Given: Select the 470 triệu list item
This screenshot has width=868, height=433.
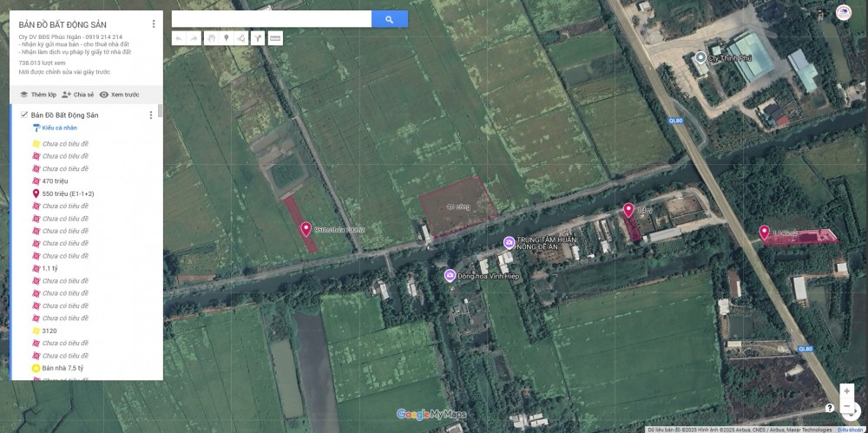Looking at the screenshot, I should (55, 180).
